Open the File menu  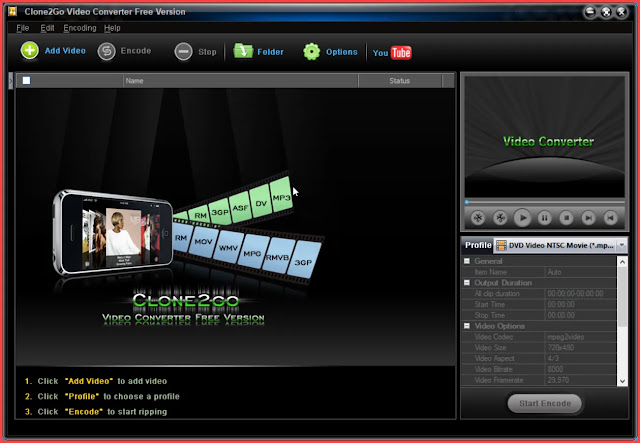click(x=22, y=28)
